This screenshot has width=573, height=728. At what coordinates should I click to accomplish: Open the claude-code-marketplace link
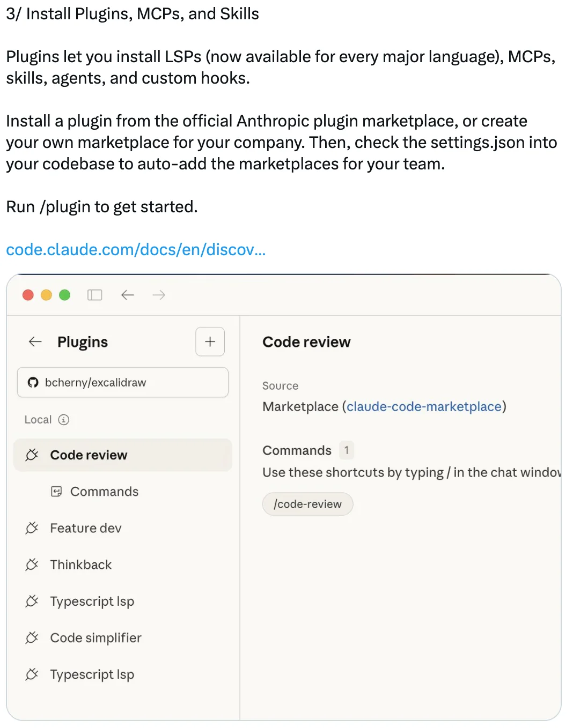[x=424, y=406]
